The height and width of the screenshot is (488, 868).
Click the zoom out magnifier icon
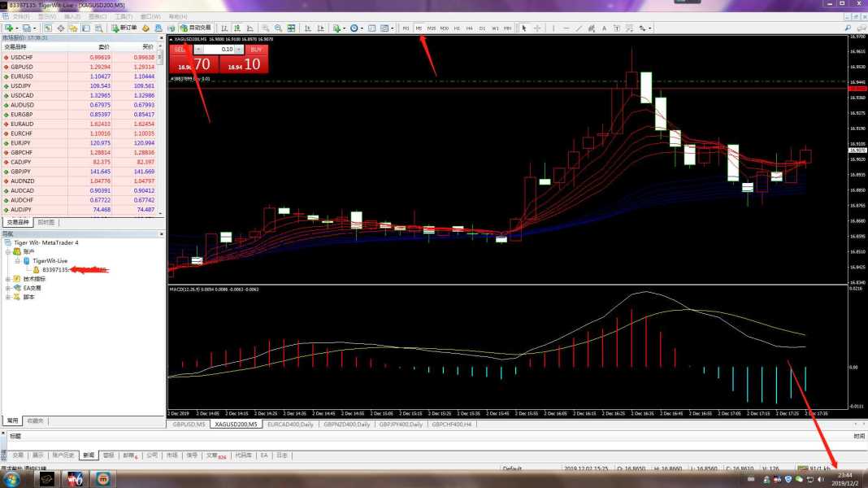[x=279, y=28]
